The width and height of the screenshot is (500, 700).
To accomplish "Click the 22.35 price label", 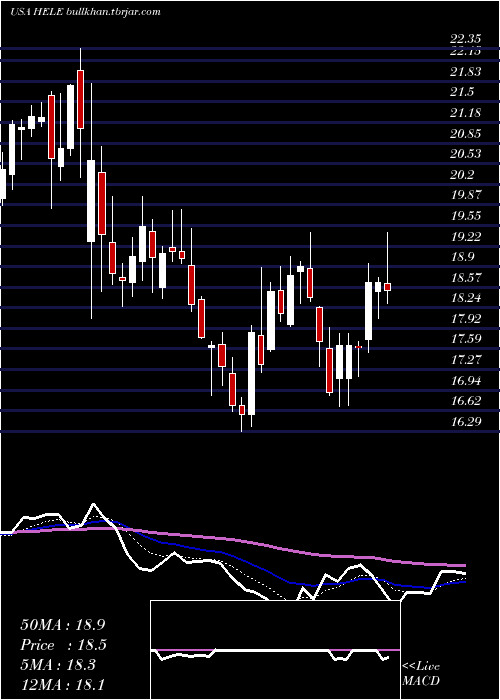I will point(466,40).
